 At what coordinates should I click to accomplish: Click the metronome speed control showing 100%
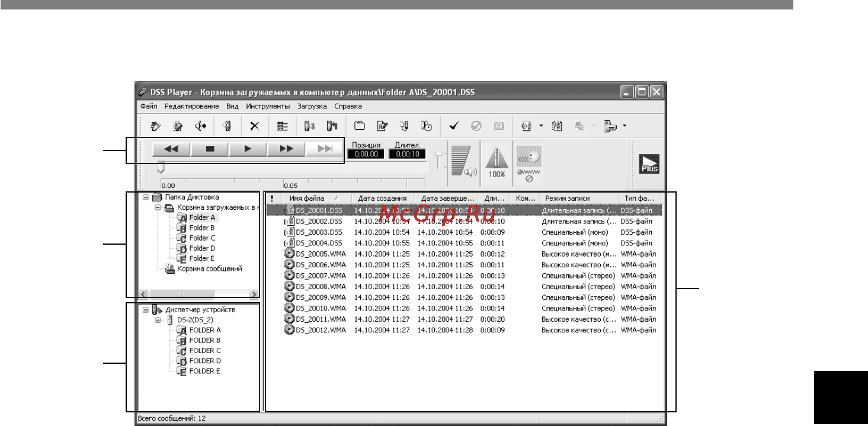[x=497, y=162]
